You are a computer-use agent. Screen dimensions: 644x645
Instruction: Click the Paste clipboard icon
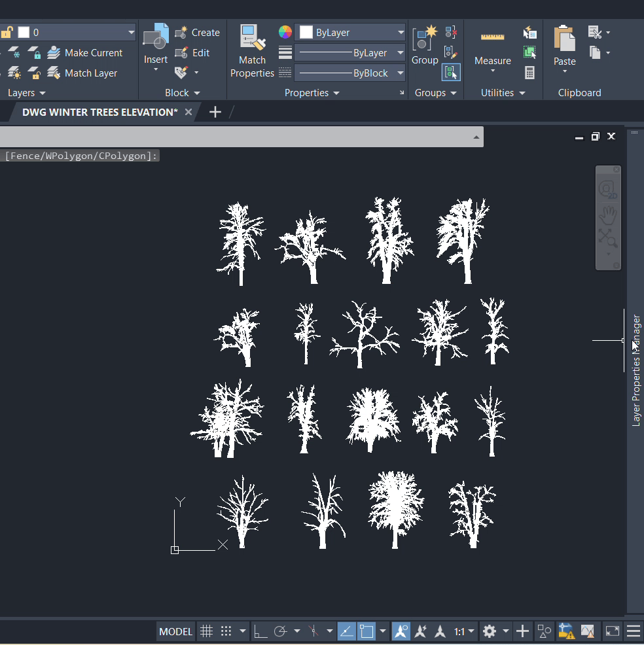[564, 46]
